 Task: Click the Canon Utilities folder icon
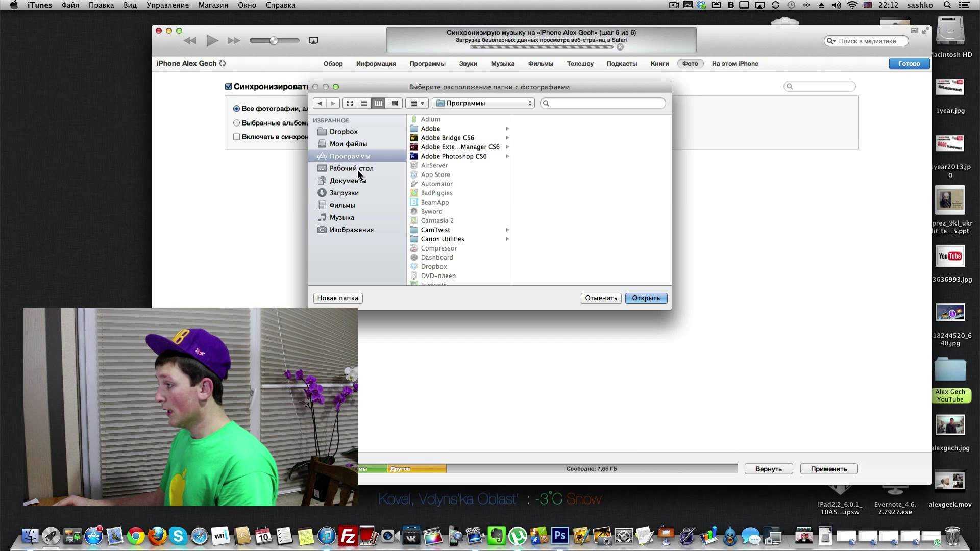pos(413,238)
